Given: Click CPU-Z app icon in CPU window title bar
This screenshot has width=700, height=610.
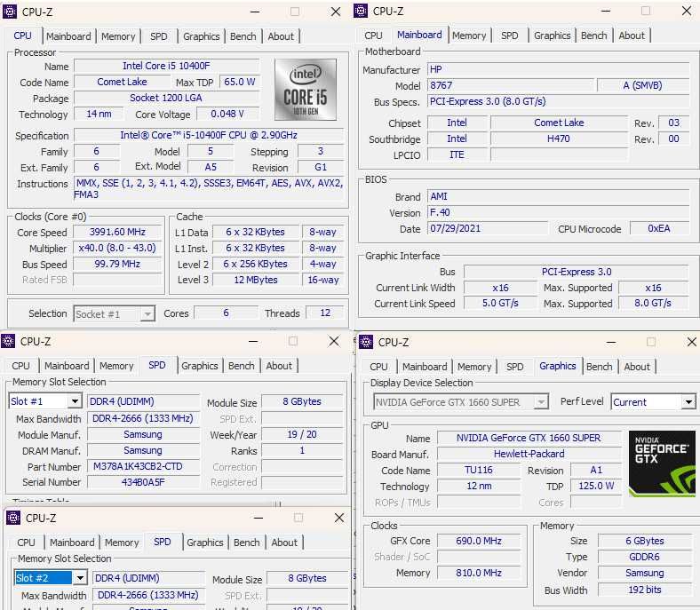Looking at the screenshot, I should (10, 12).
